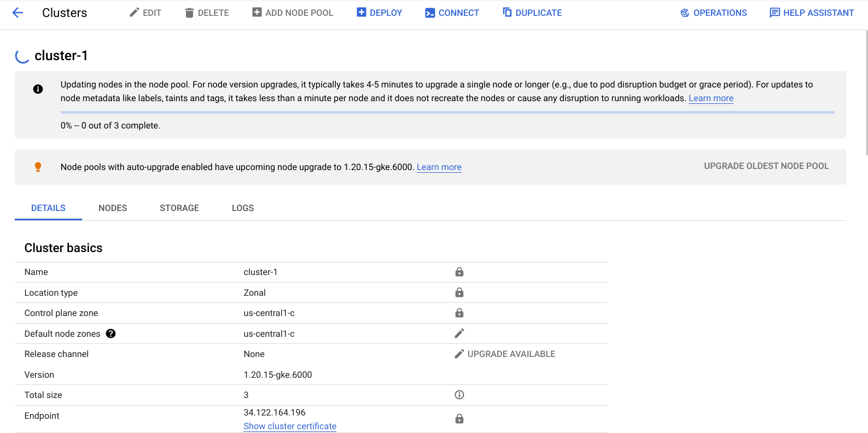The width and height of the screenshot is (868, 433).
Task: Edit Release channel with pencil icon
Action: 459,354
